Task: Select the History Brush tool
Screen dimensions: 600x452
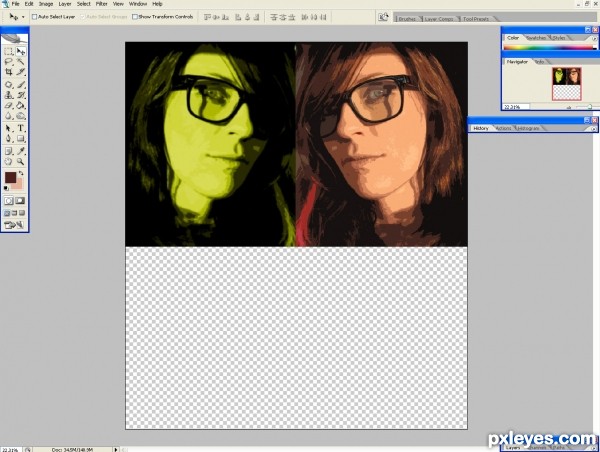Action: 21,95
